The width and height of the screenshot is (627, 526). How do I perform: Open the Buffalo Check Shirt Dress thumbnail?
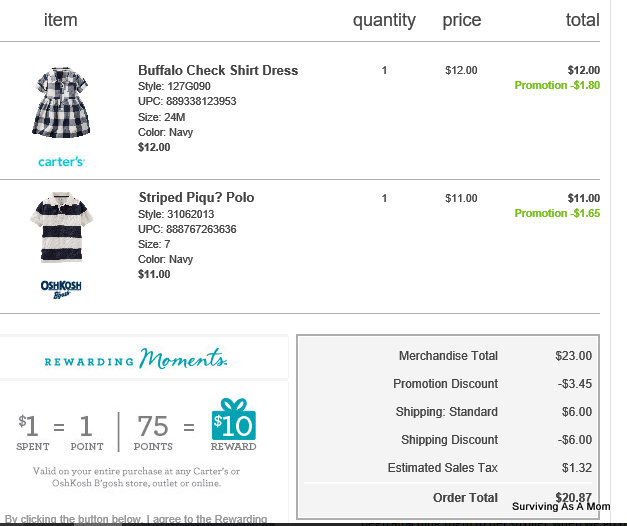tap(61, 103)
